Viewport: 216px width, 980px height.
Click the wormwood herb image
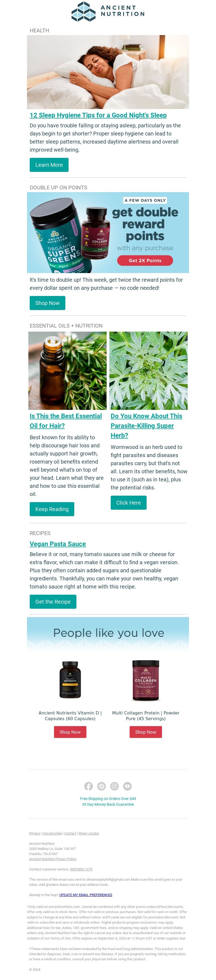pyautogui.click(x=148, y=370)
